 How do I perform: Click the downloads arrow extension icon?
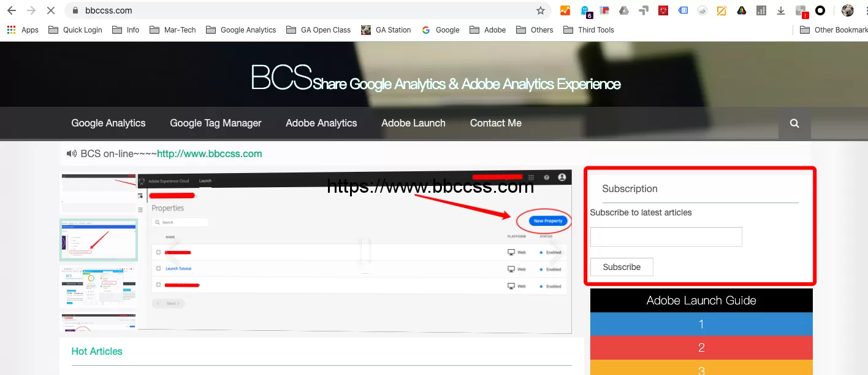tap(781, 10)
